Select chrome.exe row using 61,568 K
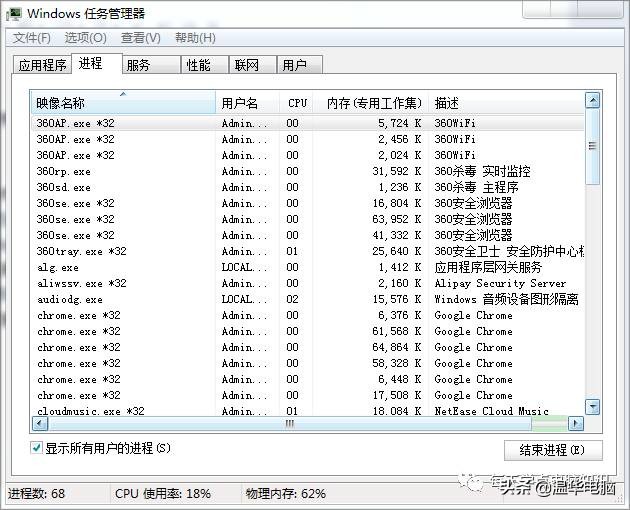Screen dimensions: 630x510 [x=307, y=332]
